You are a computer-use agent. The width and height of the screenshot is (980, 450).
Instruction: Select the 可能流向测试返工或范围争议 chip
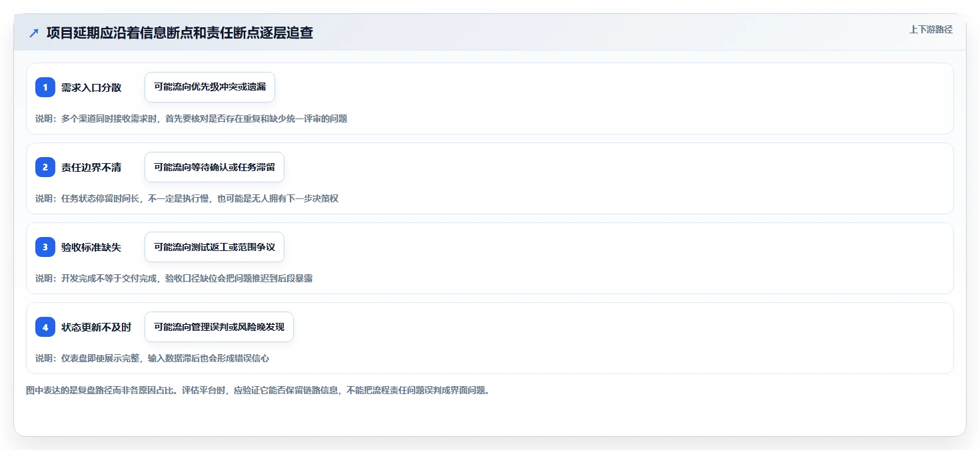coord(215,247)
